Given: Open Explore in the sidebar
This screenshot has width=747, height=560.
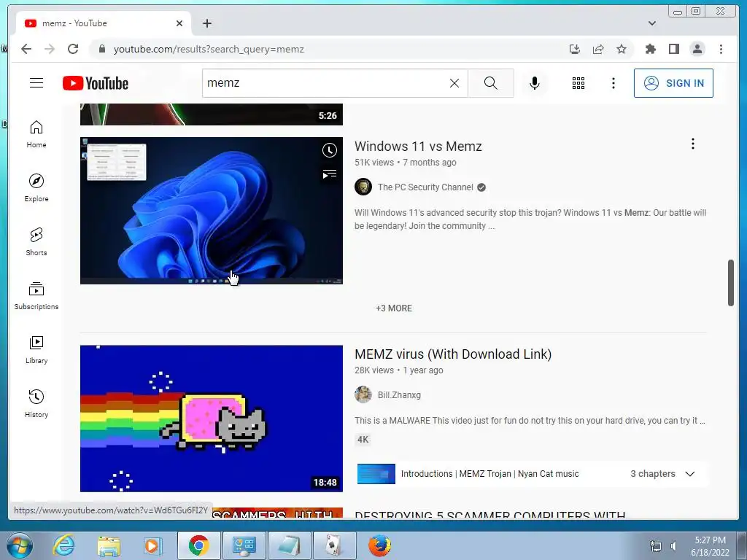Looking at the screenshot, I should (36, 188).
